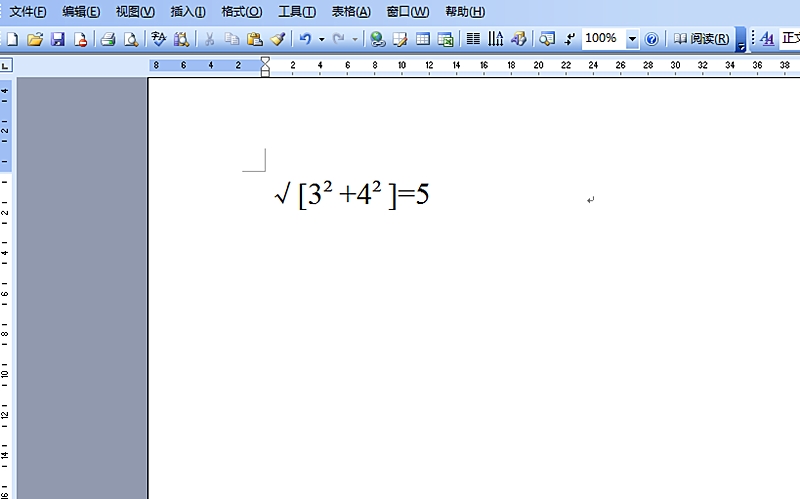Open Word Help question mark icon

[652, 39]
